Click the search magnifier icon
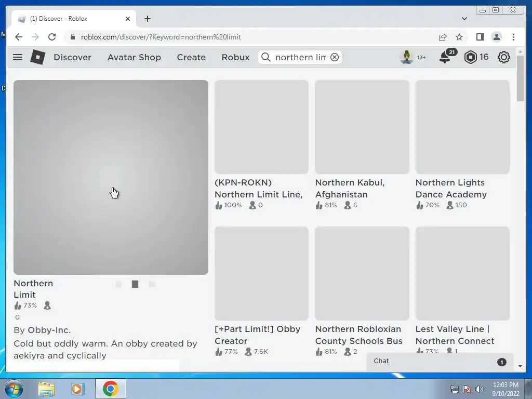This screenshot has height=399, width=532. pyautogui.click(x=266, y=57)
